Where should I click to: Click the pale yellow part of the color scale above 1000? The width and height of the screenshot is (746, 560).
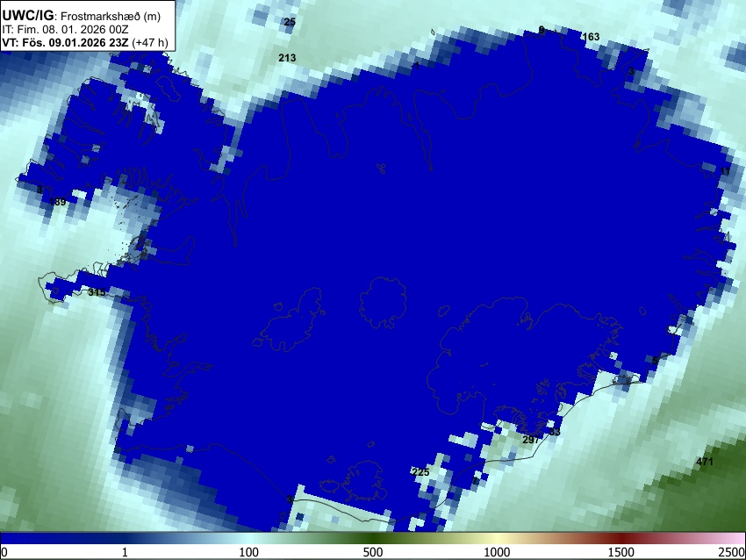(497, 538)
